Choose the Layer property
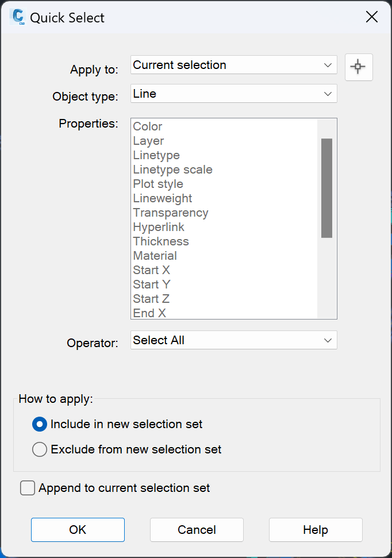This screenshot has width=392, height=558. tap(148, 141)
